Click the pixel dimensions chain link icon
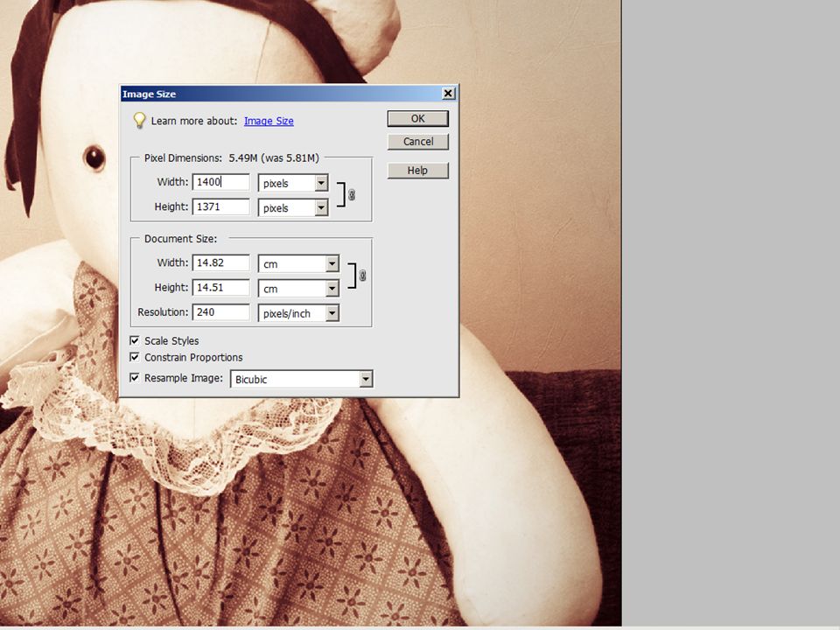 coord(352,195)
